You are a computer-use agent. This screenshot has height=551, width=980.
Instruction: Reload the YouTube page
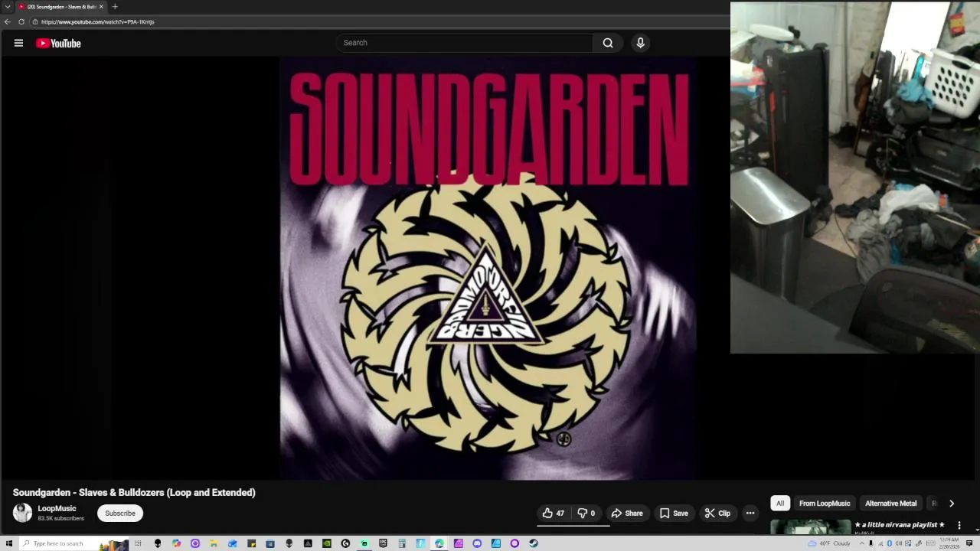tap(21, 21)
